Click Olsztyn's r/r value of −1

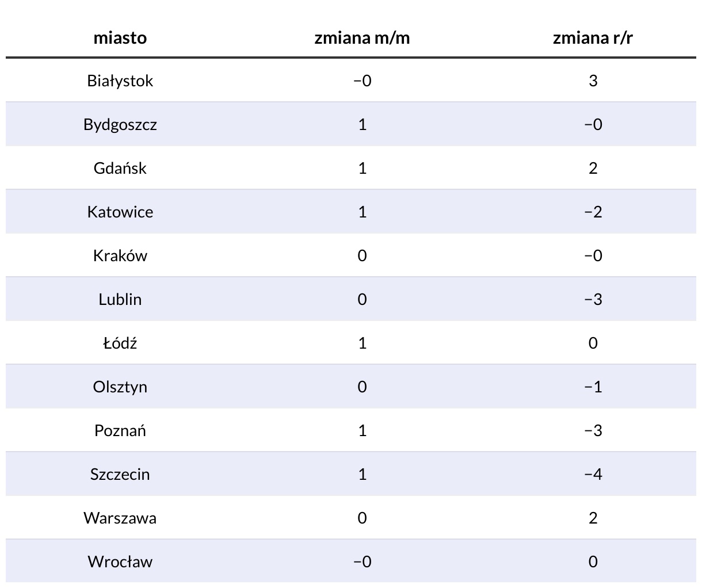(593, 387)
